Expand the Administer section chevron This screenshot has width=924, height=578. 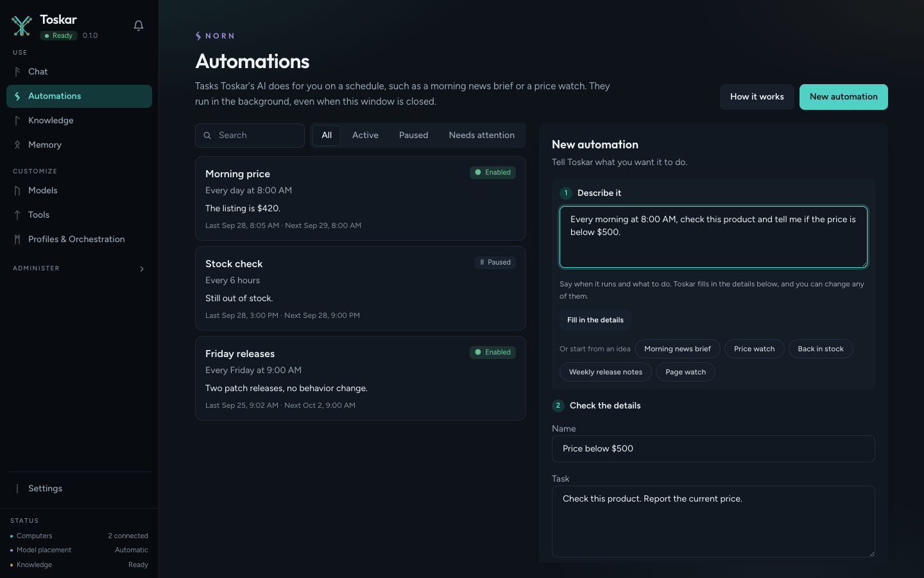point(142,269)
